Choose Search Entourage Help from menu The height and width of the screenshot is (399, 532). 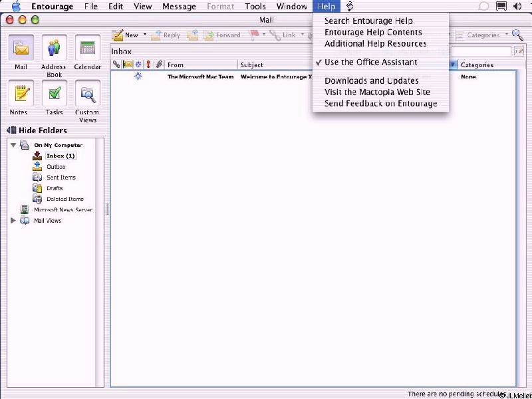click(x=380, y=21)
